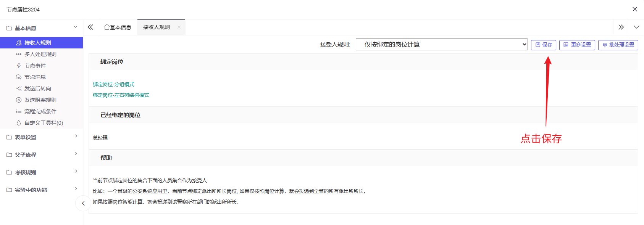Collapse the sidebar with the round arrow button
Viewport: 644px width, 225px height.
(83, 203)
